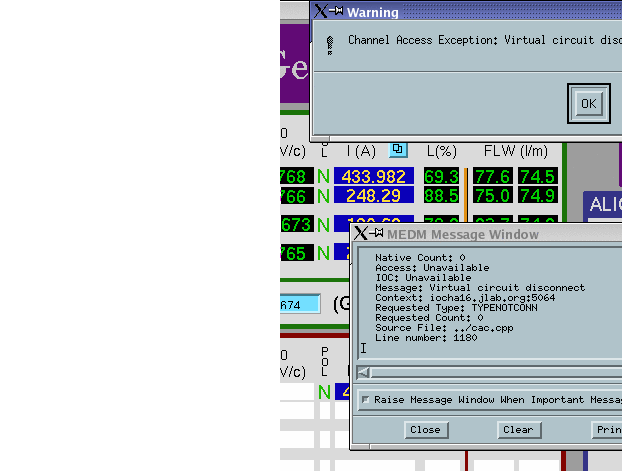Click the exclamation icon in Warning dialog
The height and width of the screenshot is (471, 622).
(x=330, y=45)
